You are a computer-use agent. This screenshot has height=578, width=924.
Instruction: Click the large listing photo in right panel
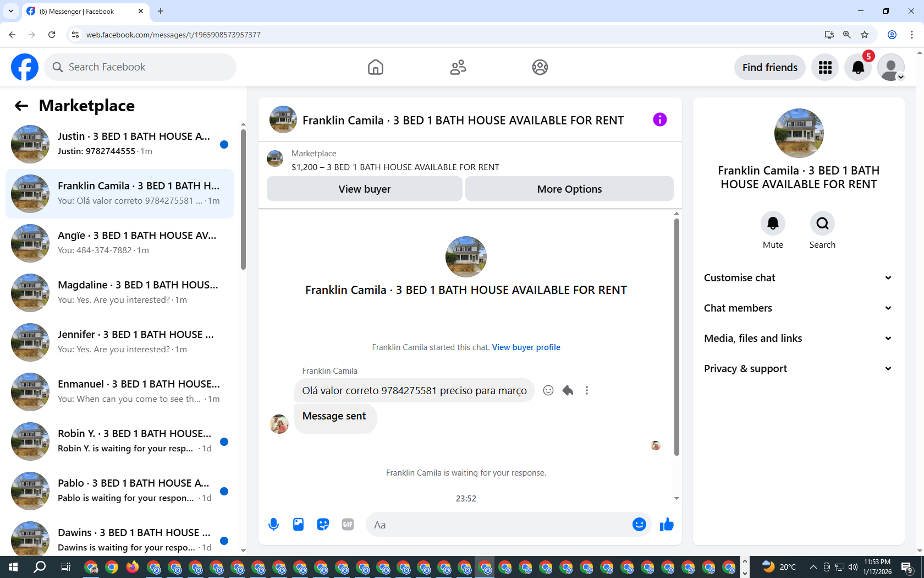click(799, 133)
